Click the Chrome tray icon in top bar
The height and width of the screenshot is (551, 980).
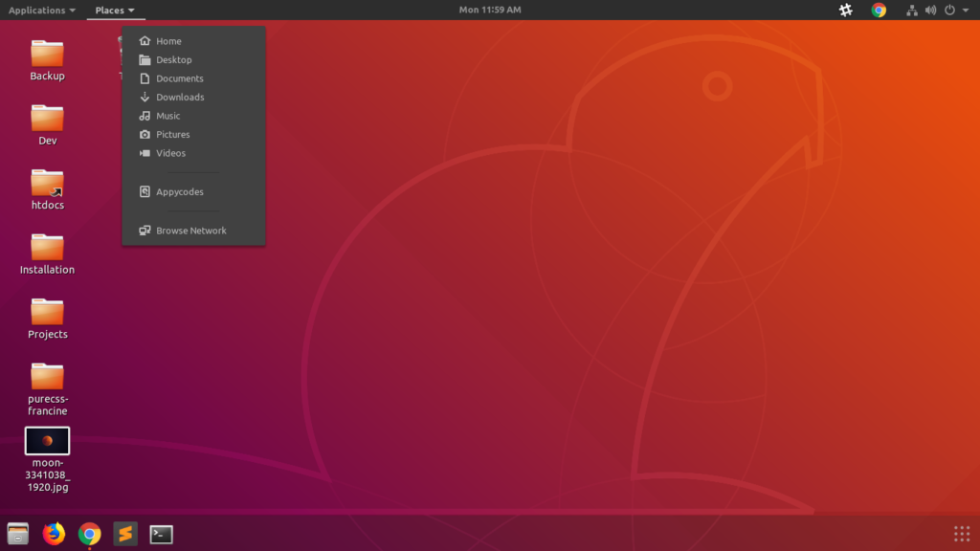879,10
